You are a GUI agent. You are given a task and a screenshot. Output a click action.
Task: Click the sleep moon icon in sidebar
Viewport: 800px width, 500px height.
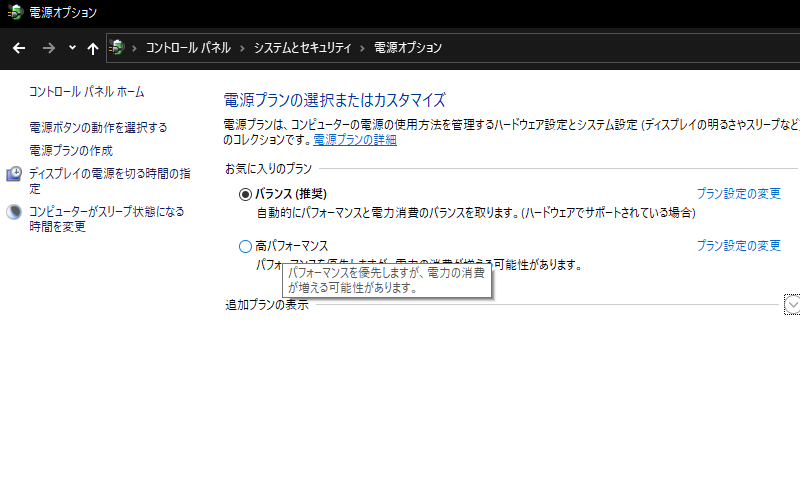pyautogui.click(x=14, y=212)
